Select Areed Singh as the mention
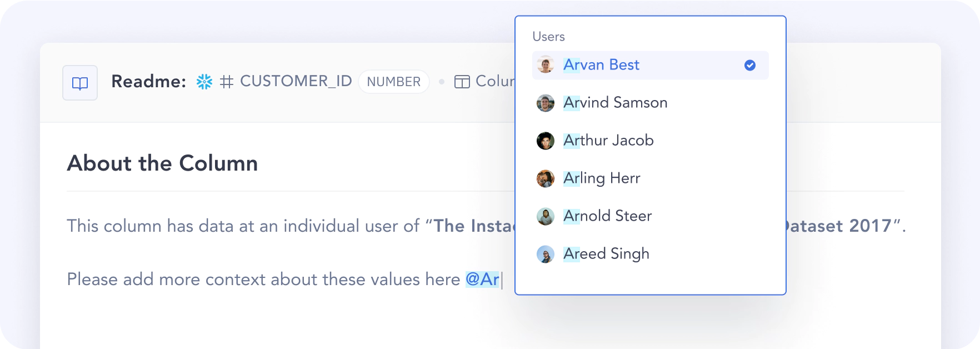This screenshot has height=349, width=980. pyautogui.click(x=606, y=254)
